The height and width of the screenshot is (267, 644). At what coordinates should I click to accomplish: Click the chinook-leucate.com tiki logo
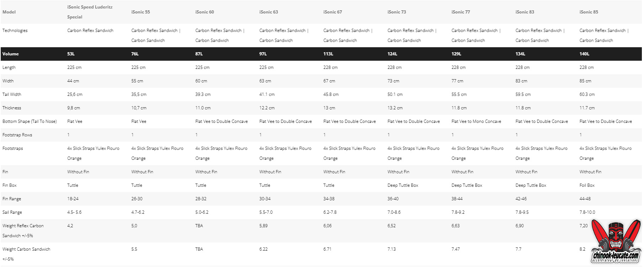tap(616, 241)
